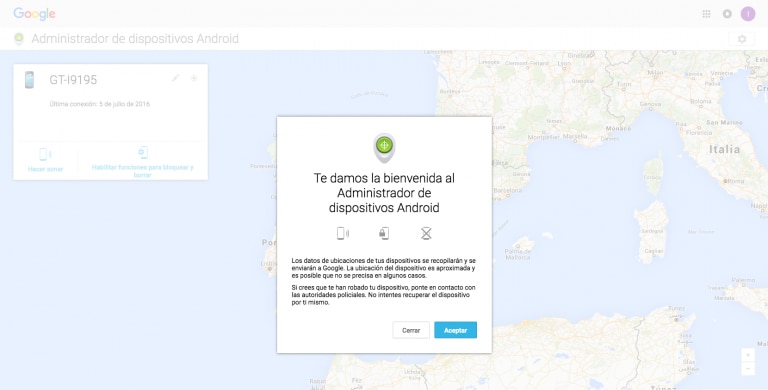Click the Cerrar button in the dialog

coord(411,330)
